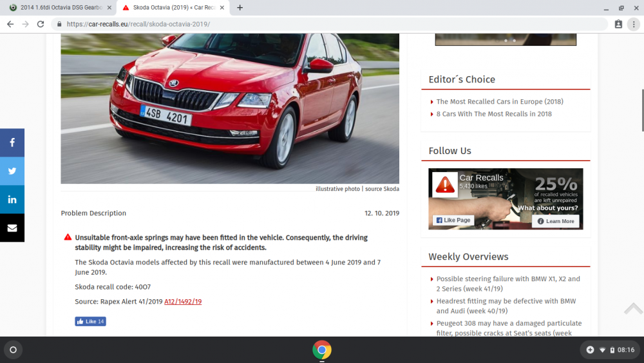Click the extension icon beside the address bar

[x=618, y=25]
